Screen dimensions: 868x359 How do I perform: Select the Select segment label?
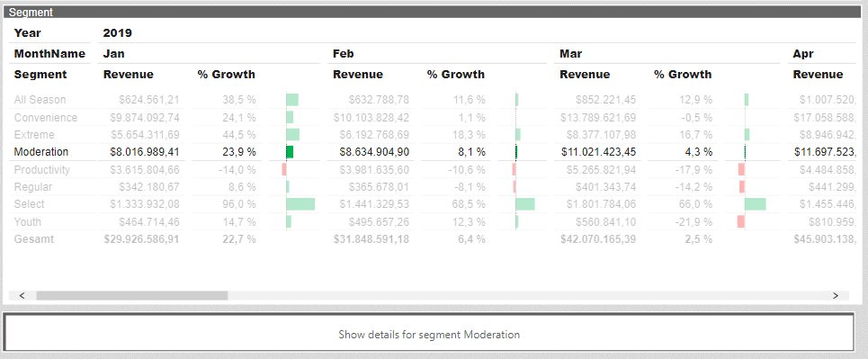(30, 204)
